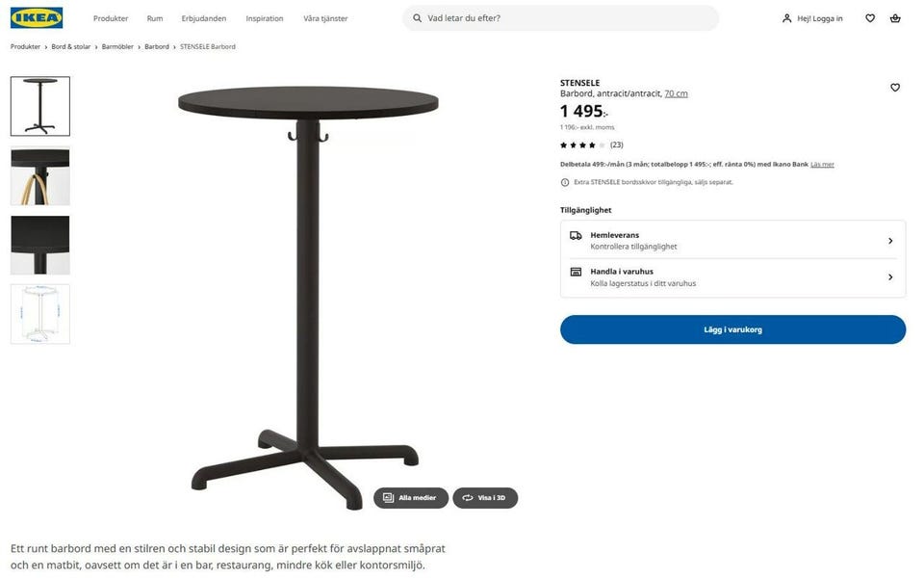Open the shopping basket icon in header
The width and height of the screenshot is (924, 578).
click(895, 18)
